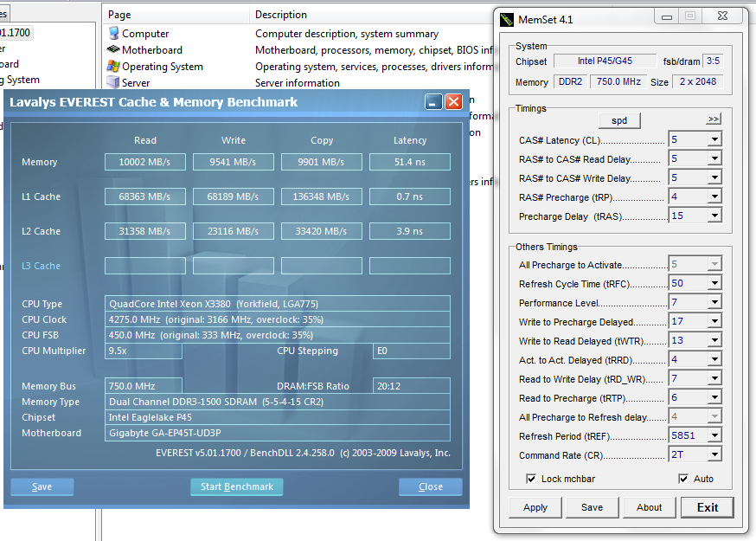
Task: Click the L1 Cache Copy value 136348 MB/s
Action: pos(322,196)
